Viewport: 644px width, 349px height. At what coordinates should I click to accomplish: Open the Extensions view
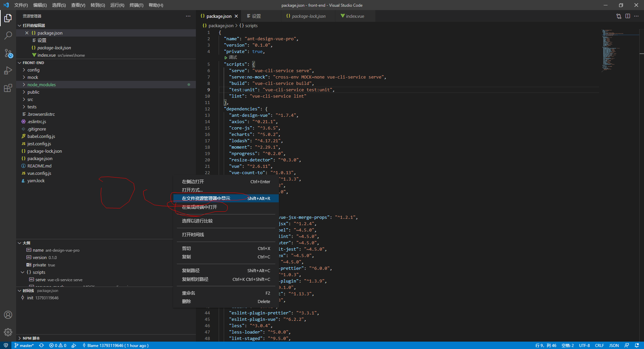pyautogui.click(x=8, y=88)
